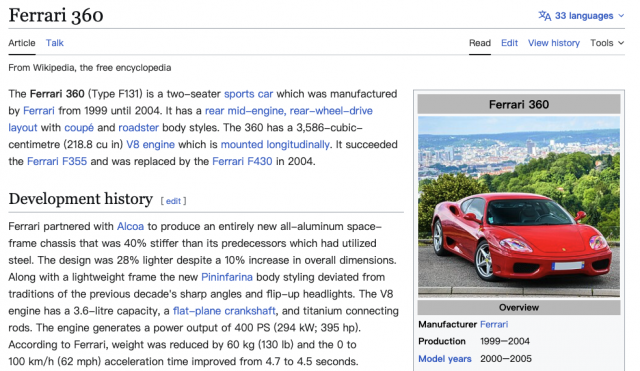Open the red Ferrari 360 infobox photo
The image size is (640, 371).
[x=519, y=207]
